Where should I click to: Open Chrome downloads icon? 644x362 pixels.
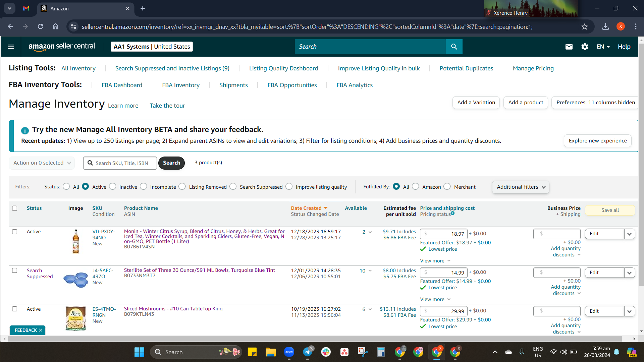pyautogui.click(x=605, y=26)
